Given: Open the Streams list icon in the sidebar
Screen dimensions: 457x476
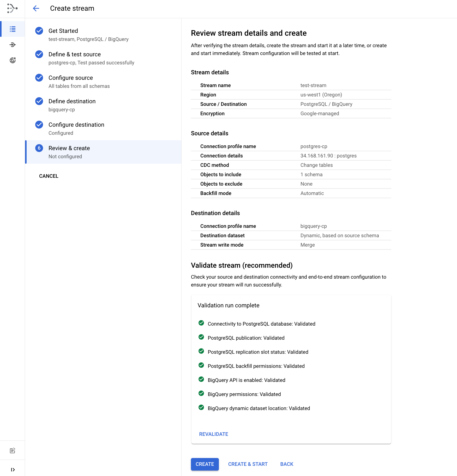Looking at the screenshot, I should [x=12, y=29].
